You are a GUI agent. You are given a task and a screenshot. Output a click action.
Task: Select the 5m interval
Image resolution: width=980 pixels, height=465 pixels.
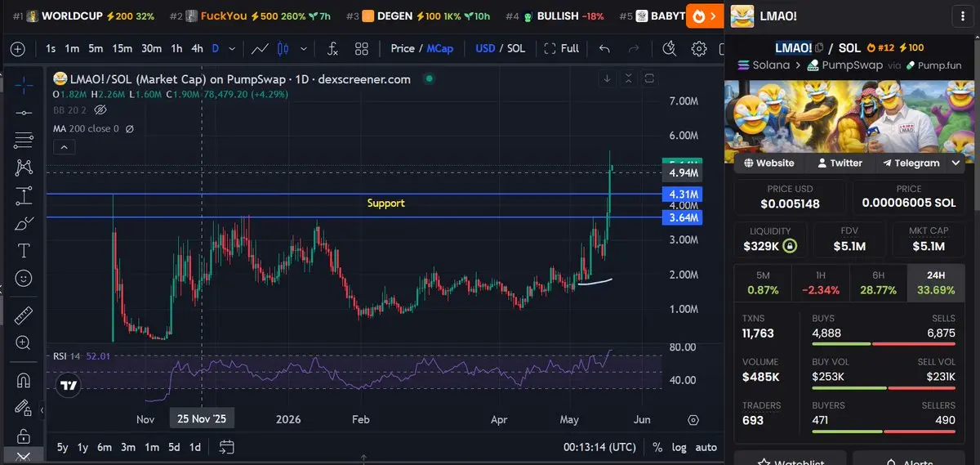pos(96,49)
